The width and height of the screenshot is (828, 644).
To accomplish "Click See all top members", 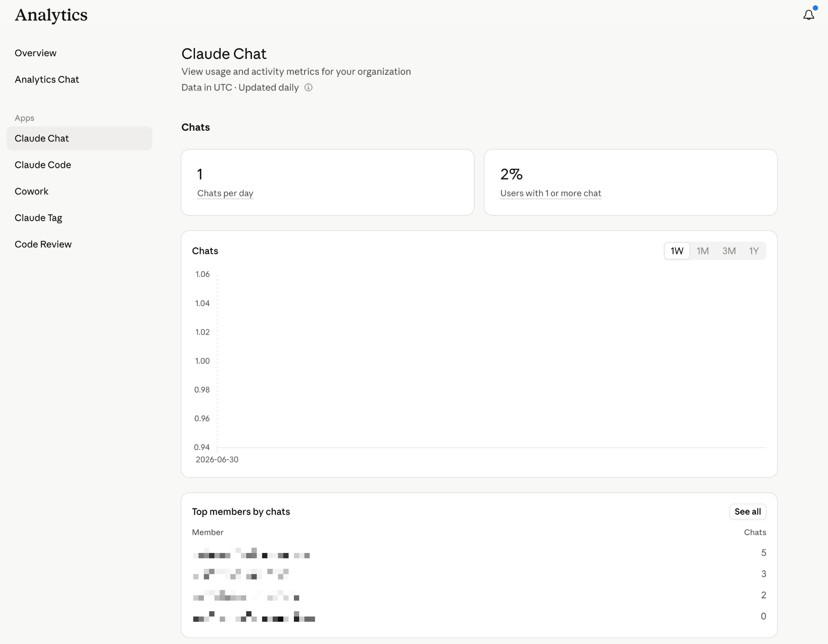I will pyautogui.click(x=748, y=511).
